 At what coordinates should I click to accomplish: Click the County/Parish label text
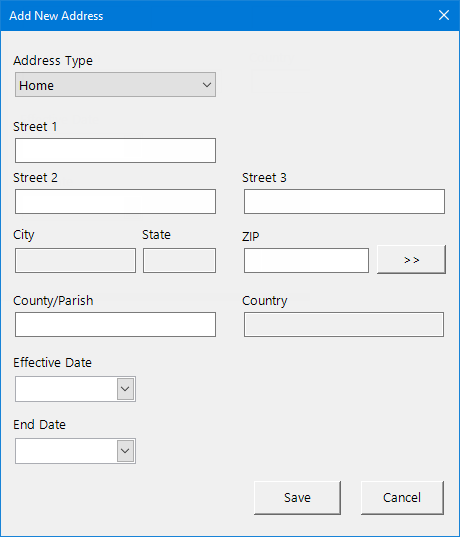click(x=53, y=301)
